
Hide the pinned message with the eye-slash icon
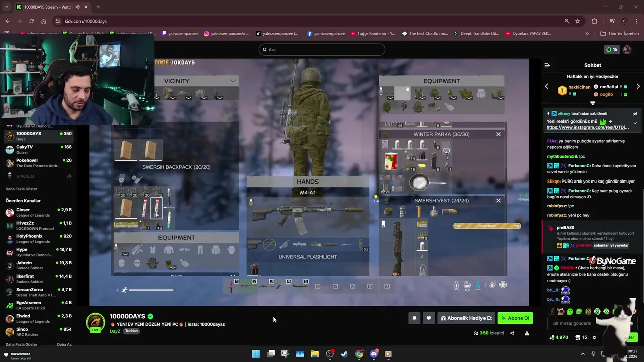point(635,114)
